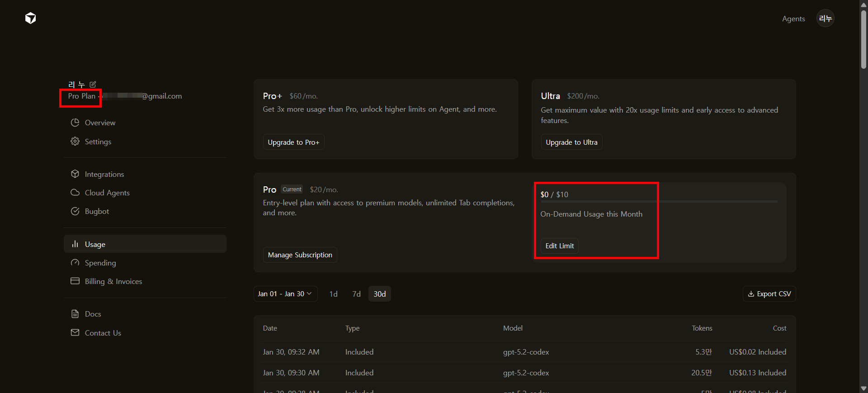The width and height of the screenshot is (868, 393).
Task: Click Edit Limit button
Action: (x=559, y=246)
